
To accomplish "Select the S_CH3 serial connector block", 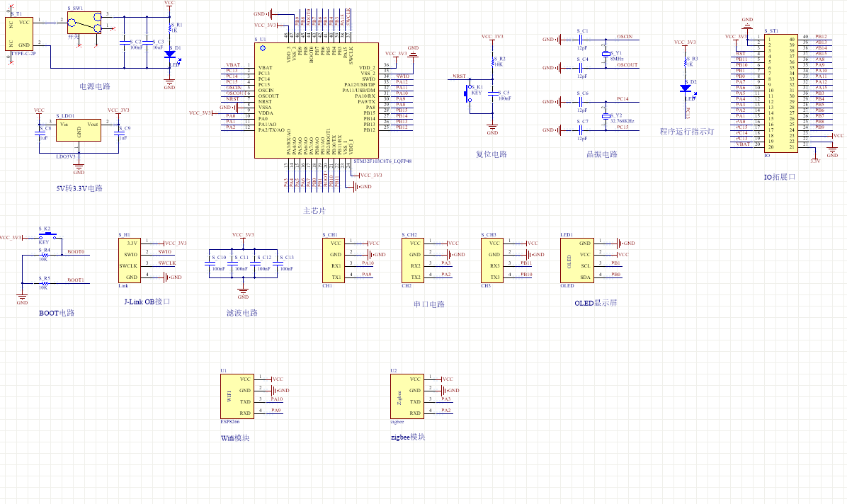I will [492, 260].
